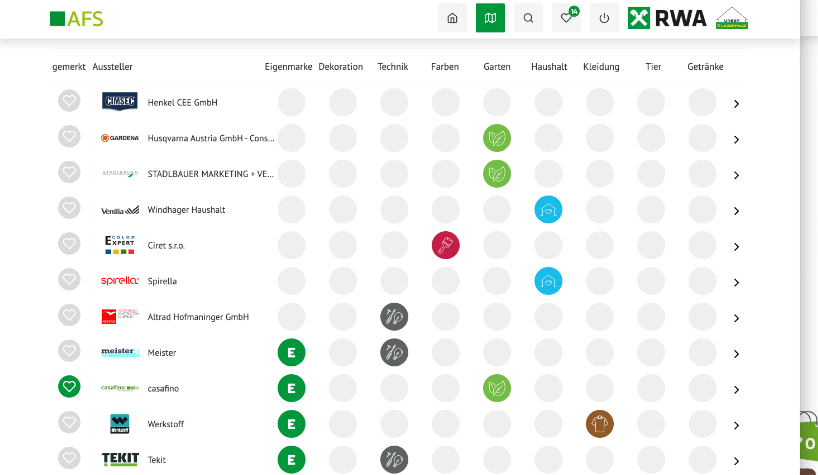Click Haushalt house icon for Spirella
Viewport: 818px width, 475px height.
coord(548,281)
